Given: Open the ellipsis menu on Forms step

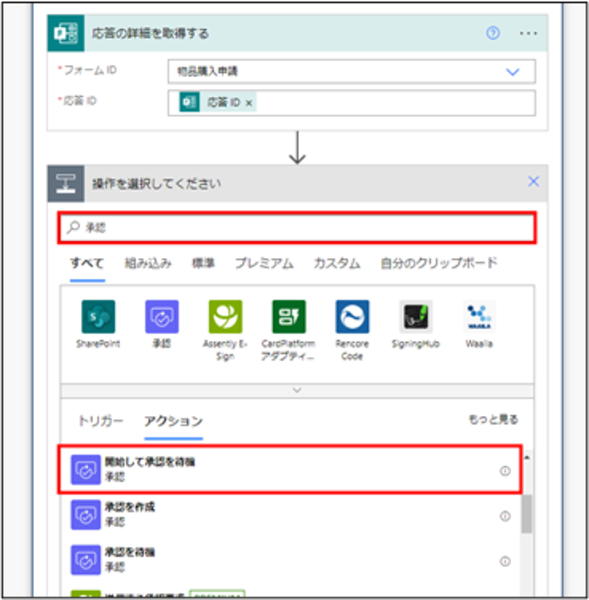Looking at the screenshot, I should (x=528, y=33).
